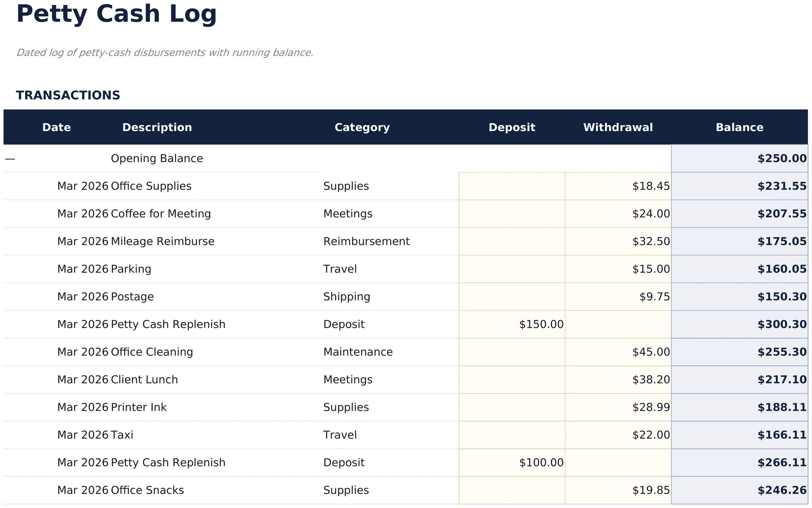Click the $300.30 balance cell
Image resolution: width=812 pixels, height=508 pixels.
[740, 324]
